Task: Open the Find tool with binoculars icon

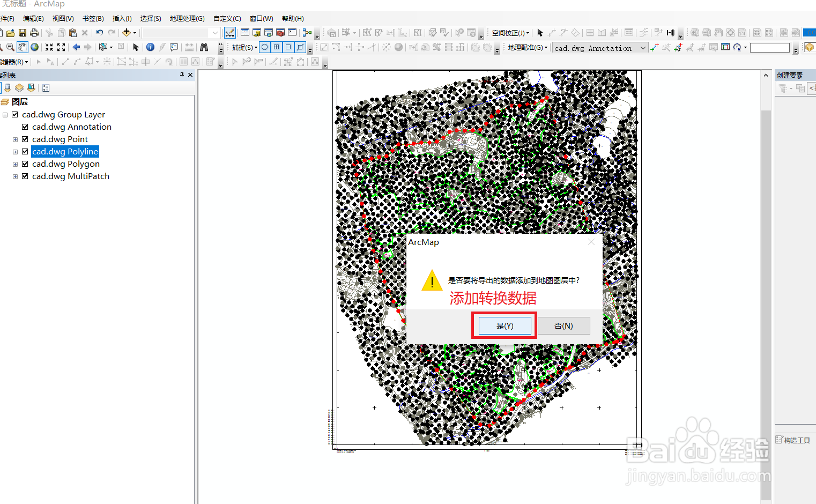Action: pos(204,47)
